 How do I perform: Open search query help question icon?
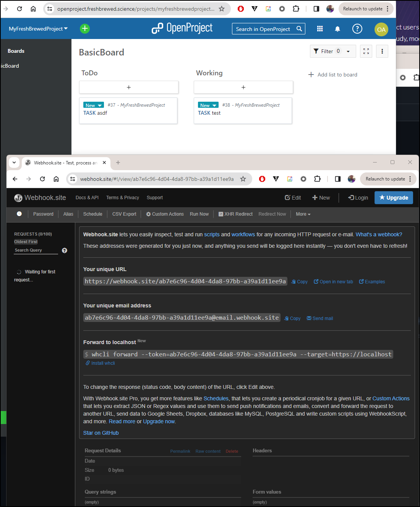coord(65,250)
